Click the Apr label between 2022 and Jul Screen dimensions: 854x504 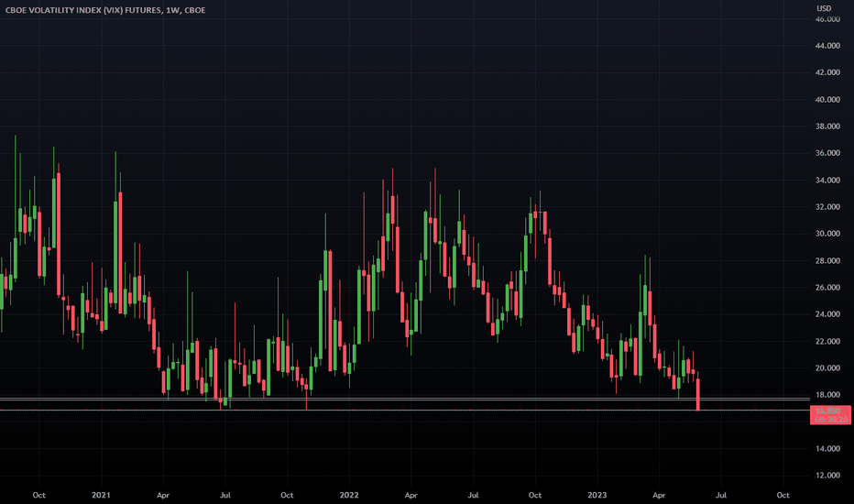[411, 495]
